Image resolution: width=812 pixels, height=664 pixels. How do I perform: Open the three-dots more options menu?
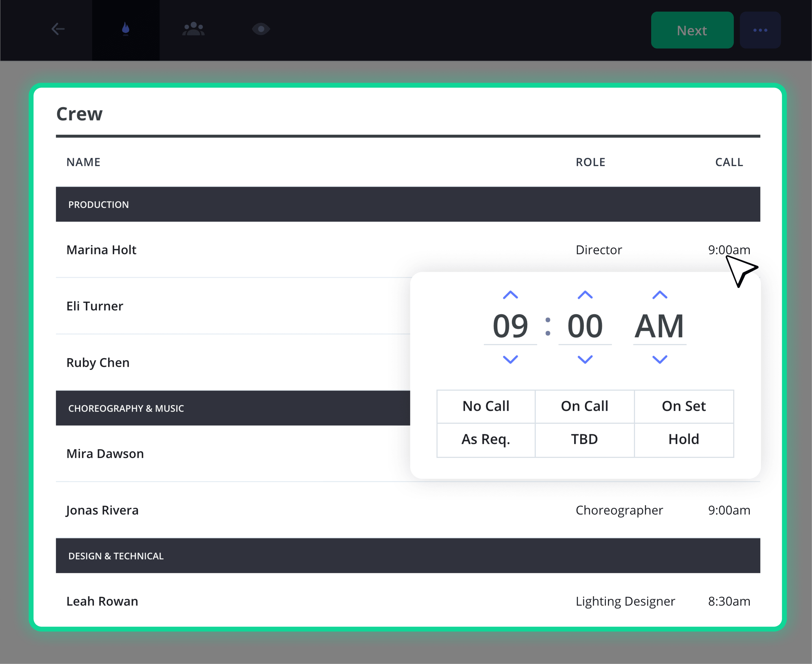(x=760, y=30)
